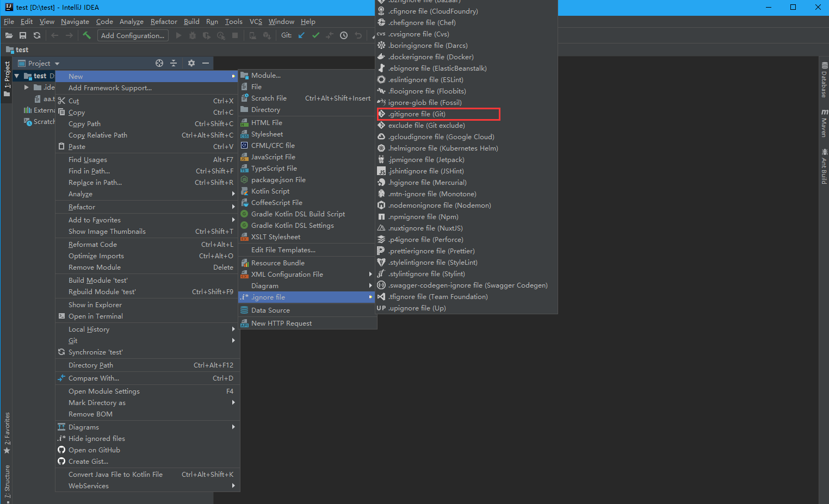Select the test breadcrumb in navigation bar
This screenshot has width=829, height=504.
coord(17,49)
